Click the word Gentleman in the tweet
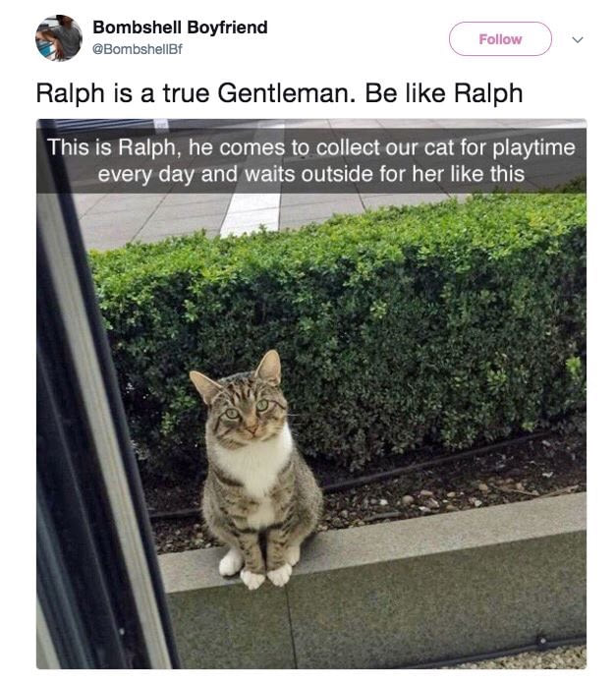This screenshot has height=683, width=616. [x=283, y=93]
